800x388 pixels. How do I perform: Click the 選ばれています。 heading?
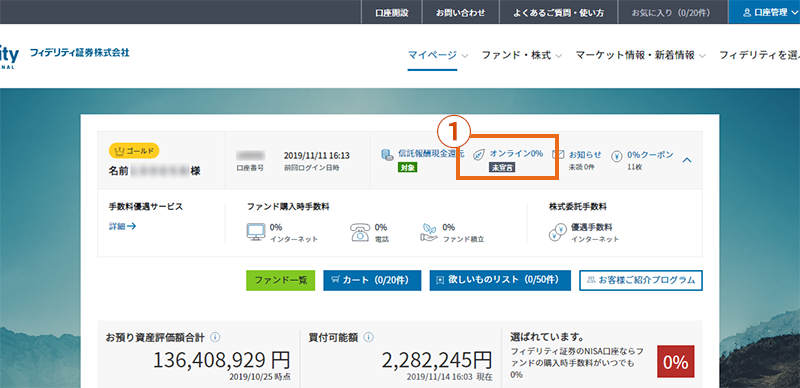coord(547,337)
